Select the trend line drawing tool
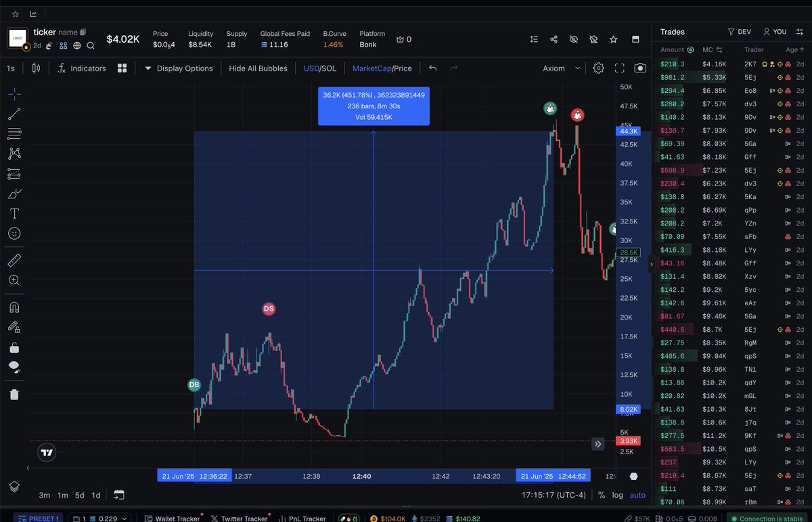The height and width of the screenshot is (522, 812). click(x=14, y=114)
